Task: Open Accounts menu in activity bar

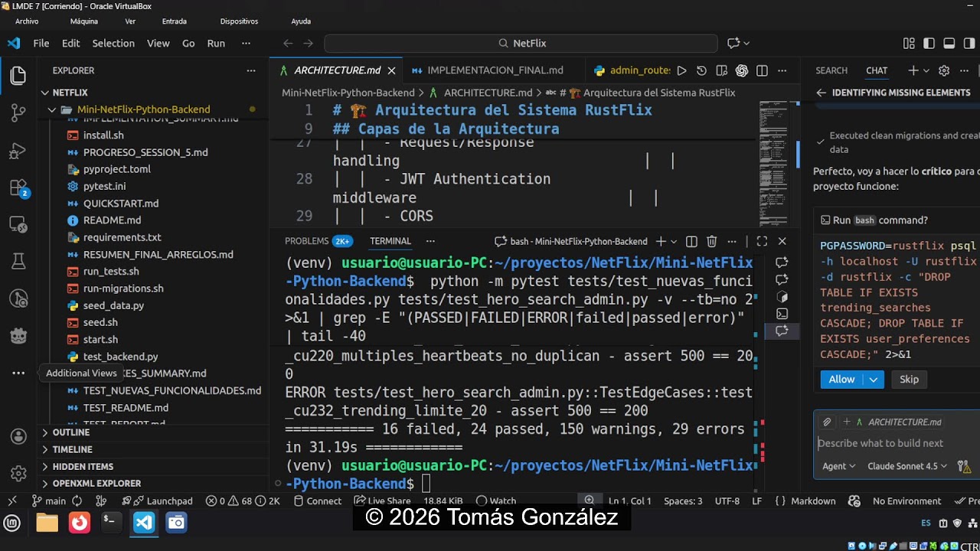Action: (x=18, y=436)
